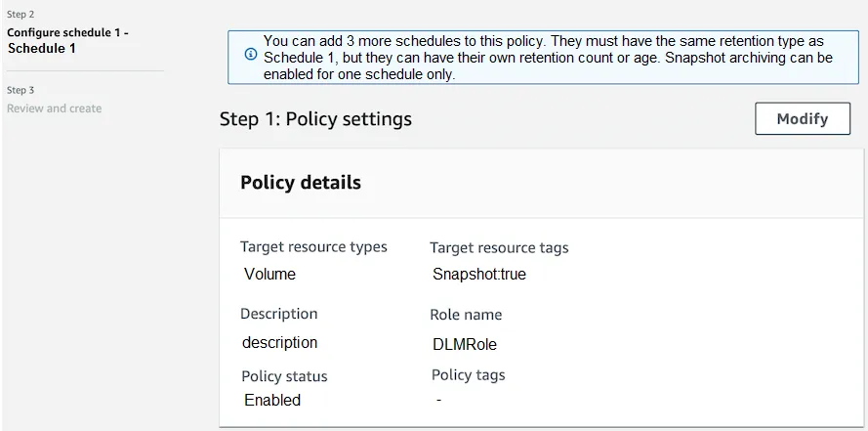Click the DLMRole value
The image size is (868, 431).
(x=465, y=344)
